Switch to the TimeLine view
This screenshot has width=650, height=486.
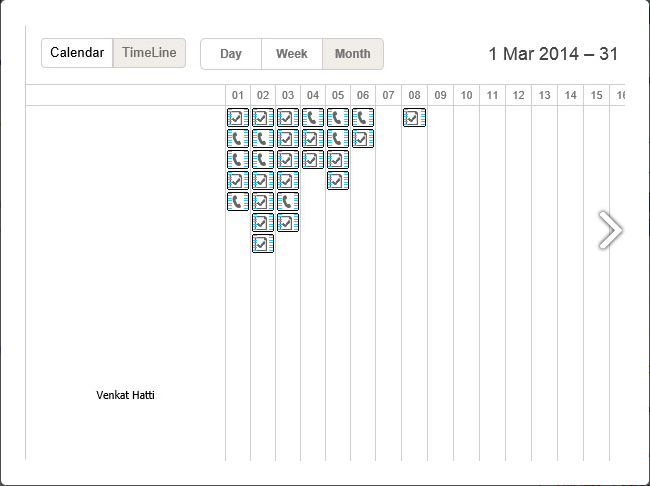(149, 53)
